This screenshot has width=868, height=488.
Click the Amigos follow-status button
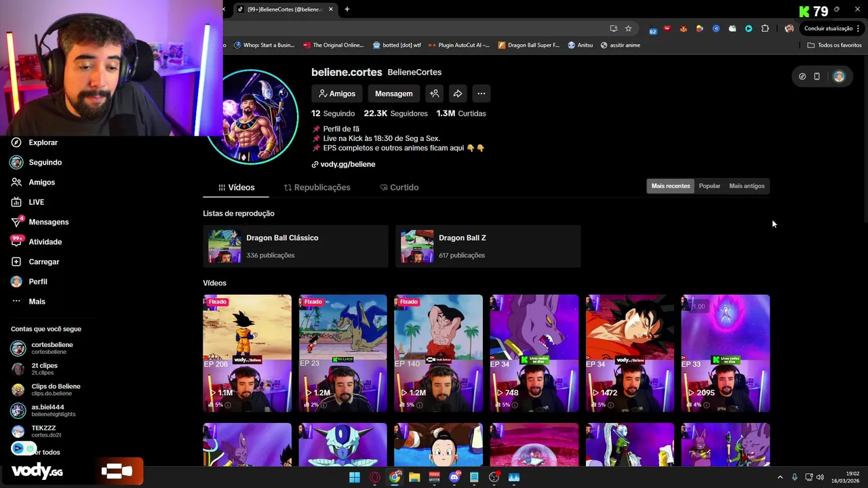337,94
